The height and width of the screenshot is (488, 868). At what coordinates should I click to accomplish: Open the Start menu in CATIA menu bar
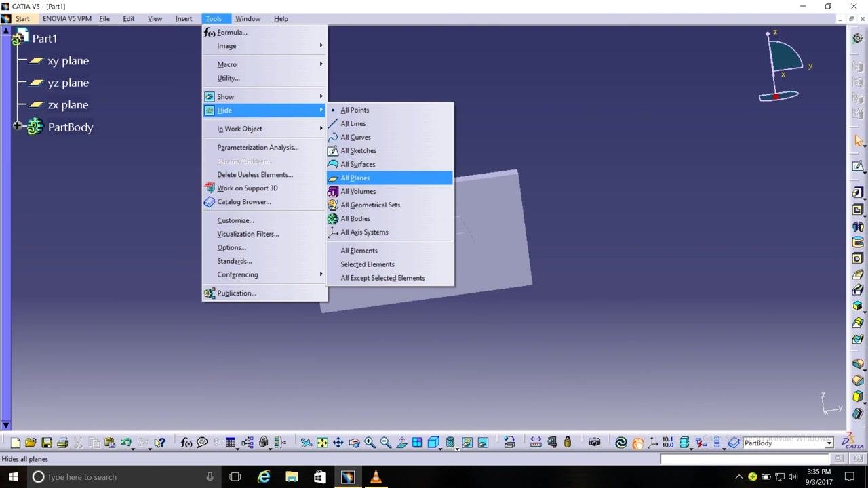click(22, 18)
